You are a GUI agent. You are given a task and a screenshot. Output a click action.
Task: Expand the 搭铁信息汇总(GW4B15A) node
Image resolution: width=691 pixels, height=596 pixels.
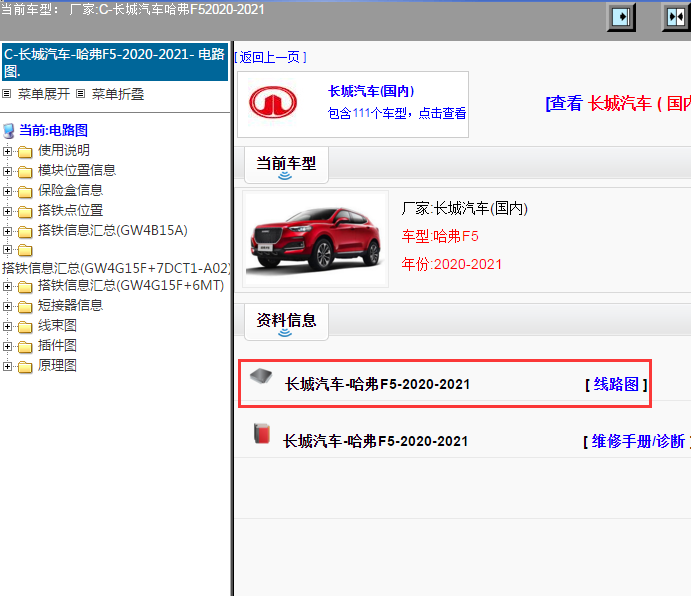coord(7,231)
